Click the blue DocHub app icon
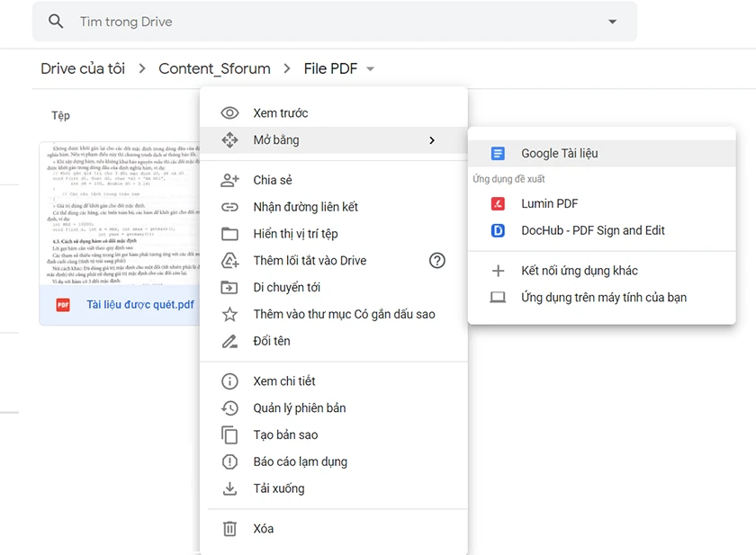This screenshot has height=555, width=756. tap(498, 231)
